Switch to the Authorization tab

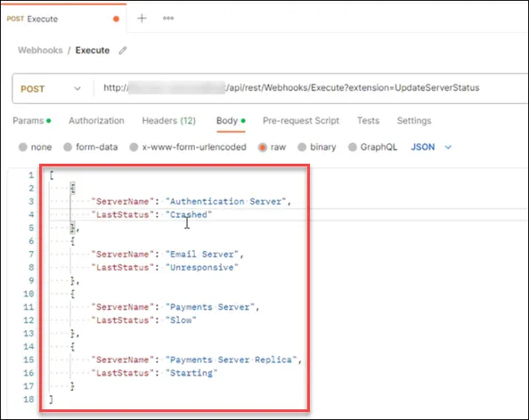click(x=96, y=121)
